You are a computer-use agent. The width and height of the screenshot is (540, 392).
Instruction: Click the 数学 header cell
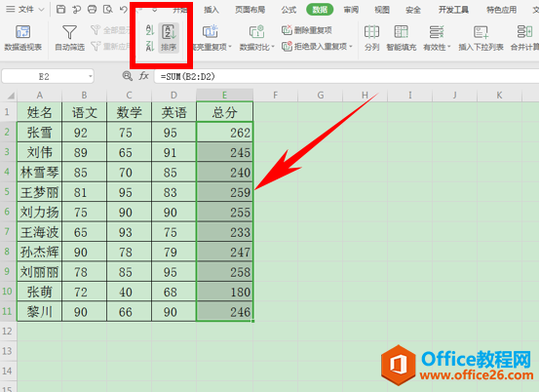129,112
